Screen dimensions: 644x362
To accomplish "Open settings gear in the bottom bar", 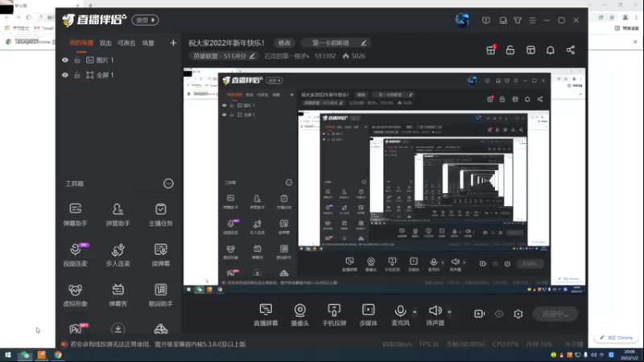I will (518, 314).
